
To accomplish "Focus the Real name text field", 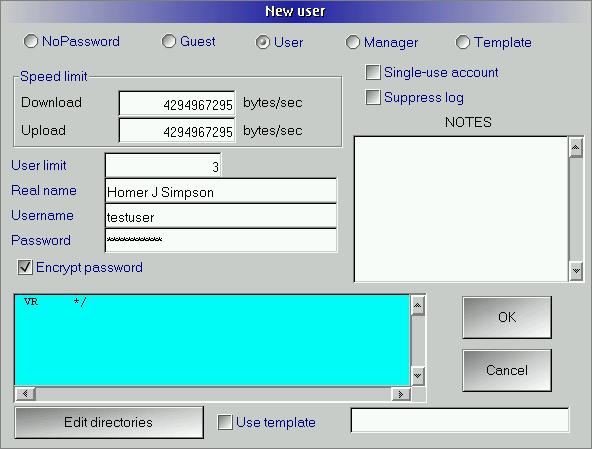I will 221,191.
